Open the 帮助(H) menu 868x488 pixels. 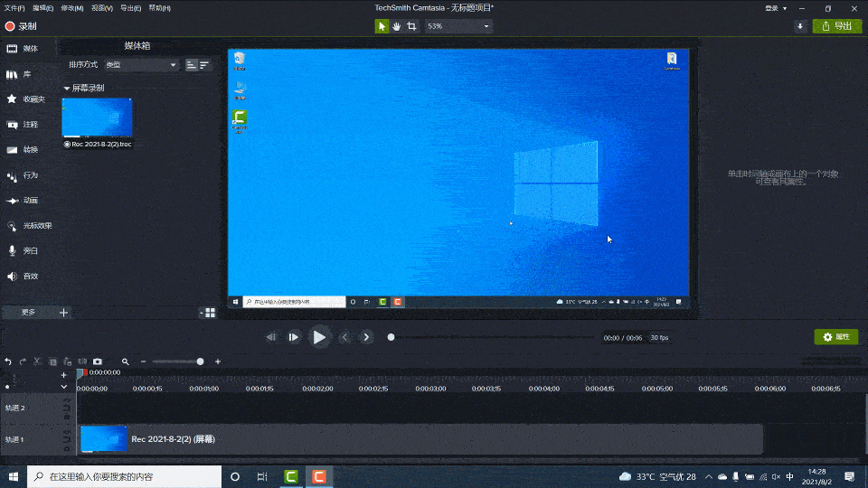point(159,8)
